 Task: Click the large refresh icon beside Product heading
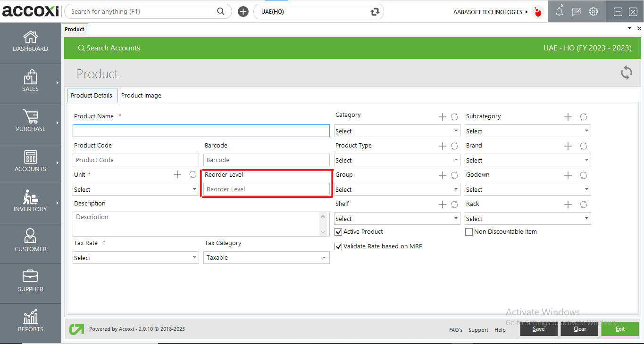pos(626,73)
